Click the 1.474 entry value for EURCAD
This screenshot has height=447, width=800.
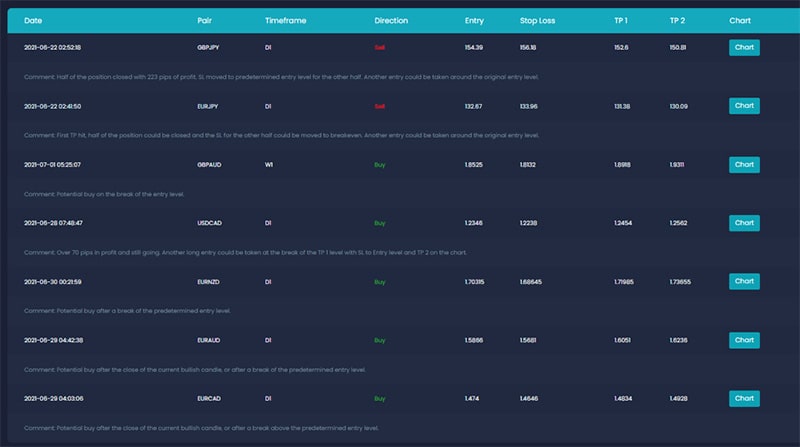(473, 399)
